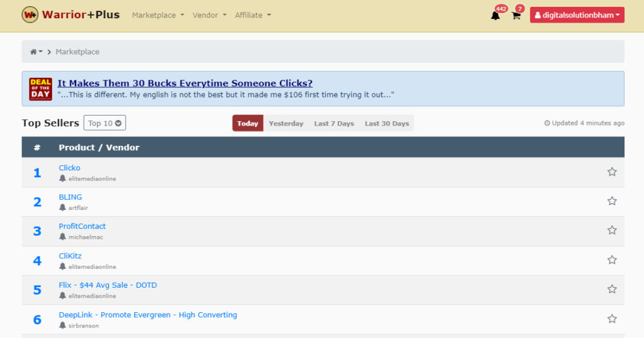Switch to Last 30 Days tab
The height and width of the screenshot is (338, 644).
(387, 124)
